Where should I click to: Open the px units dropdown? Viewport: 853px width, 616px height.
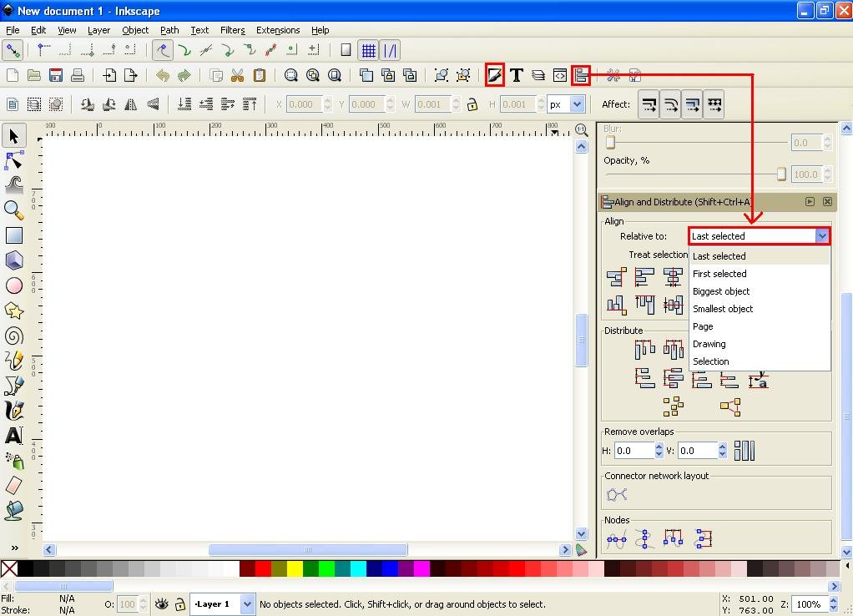pyautogui.click(x=578, y=104)
